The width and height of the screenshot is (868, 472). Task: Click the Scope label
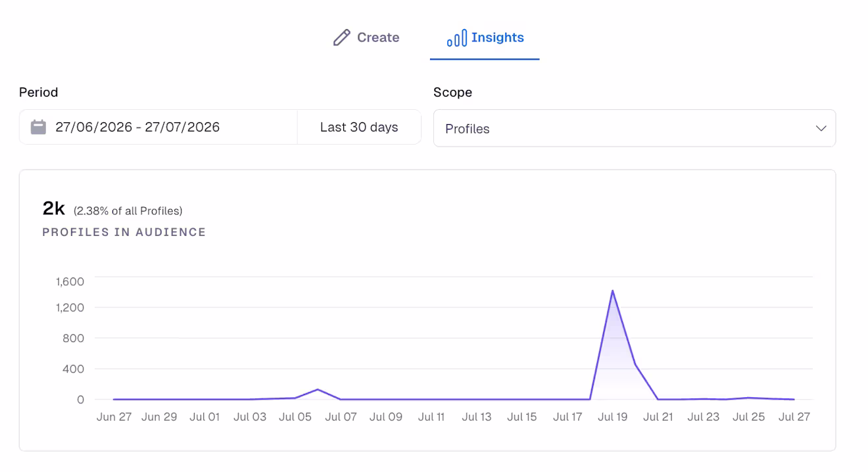click(x=452, y=92)
